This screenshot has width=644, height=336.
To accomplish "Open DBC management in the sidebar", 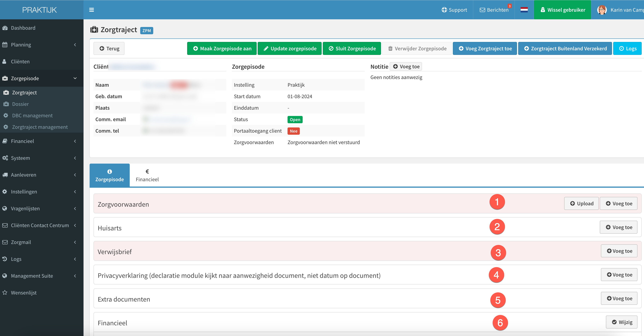I will pyautogui.click(x=42, y=115).
